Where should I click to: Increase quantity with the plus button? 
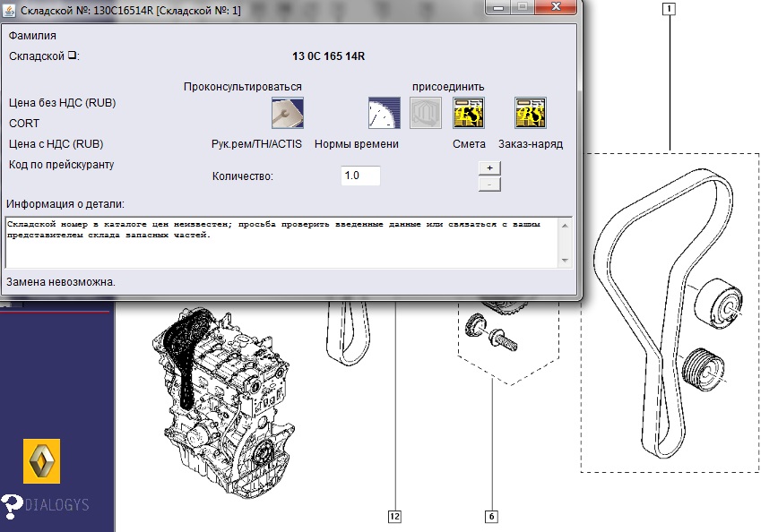coord(488,167)
